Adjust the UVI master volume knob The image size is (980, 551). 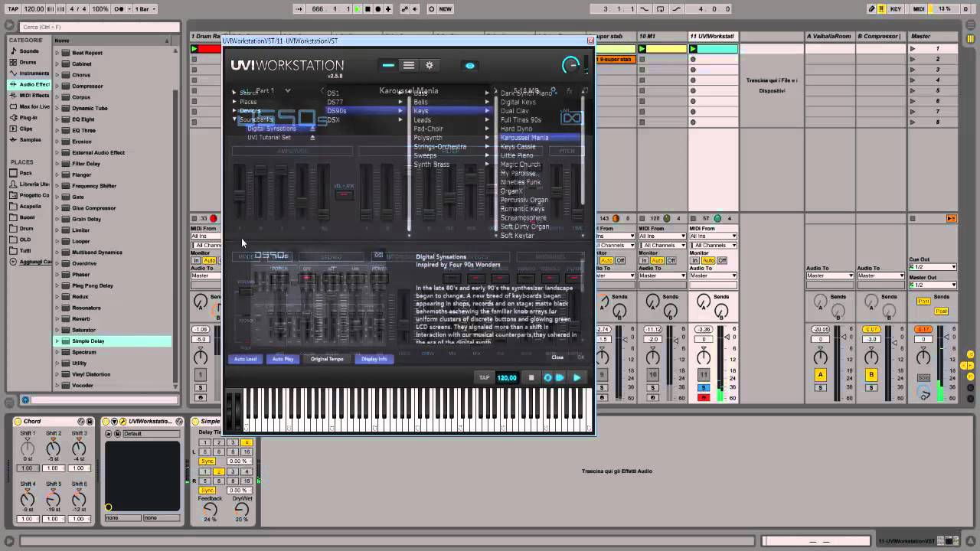[x=570, y=66]
